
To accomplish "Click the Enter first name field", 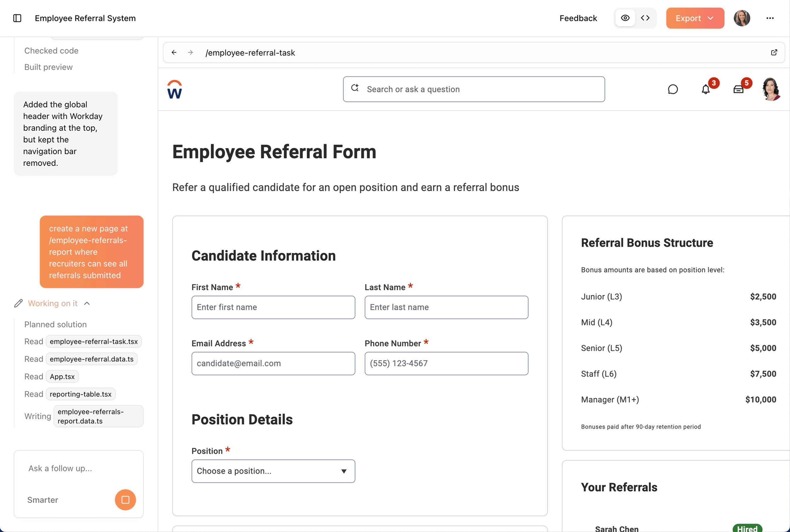I will (x=273, y=307).
